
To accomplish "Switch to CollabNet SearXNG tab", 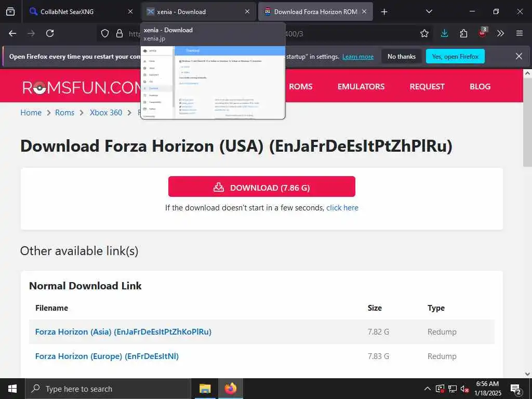I will pyautogui.click(x=82, y=11).
